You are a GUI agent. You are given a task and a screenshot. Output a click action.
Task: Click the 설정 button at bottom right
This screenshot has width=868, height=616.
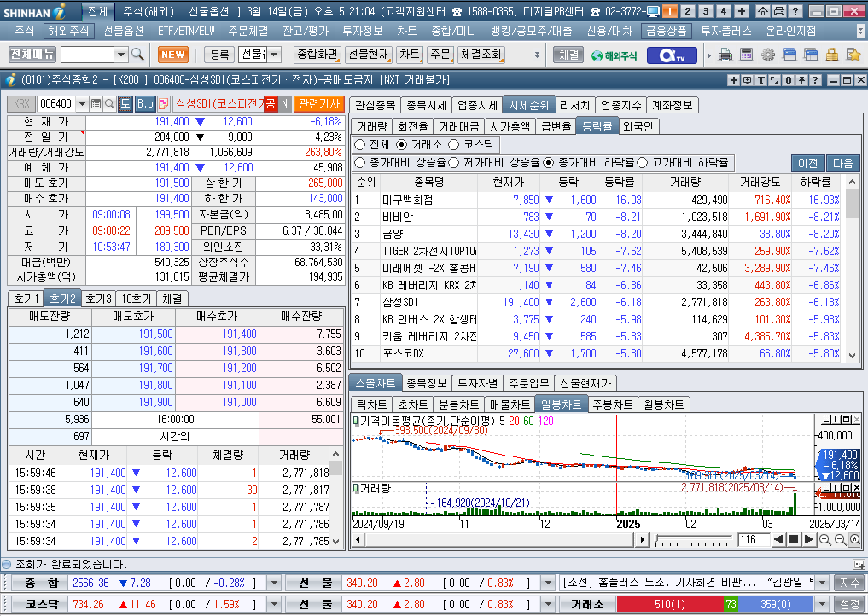850,604
